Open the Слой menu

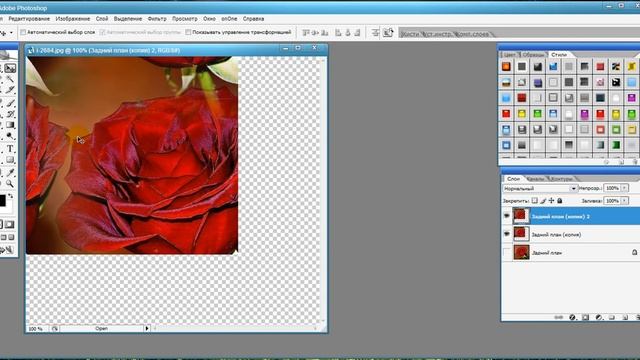(102, 19)
